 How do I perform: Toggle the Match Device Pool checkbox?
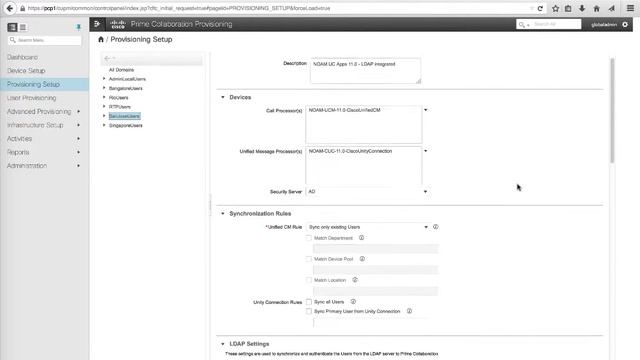[x=309, y=259]
